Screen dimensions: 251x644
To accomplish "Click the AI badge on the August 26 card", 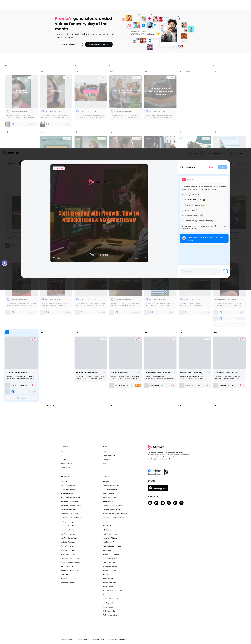I will [103, 339].
